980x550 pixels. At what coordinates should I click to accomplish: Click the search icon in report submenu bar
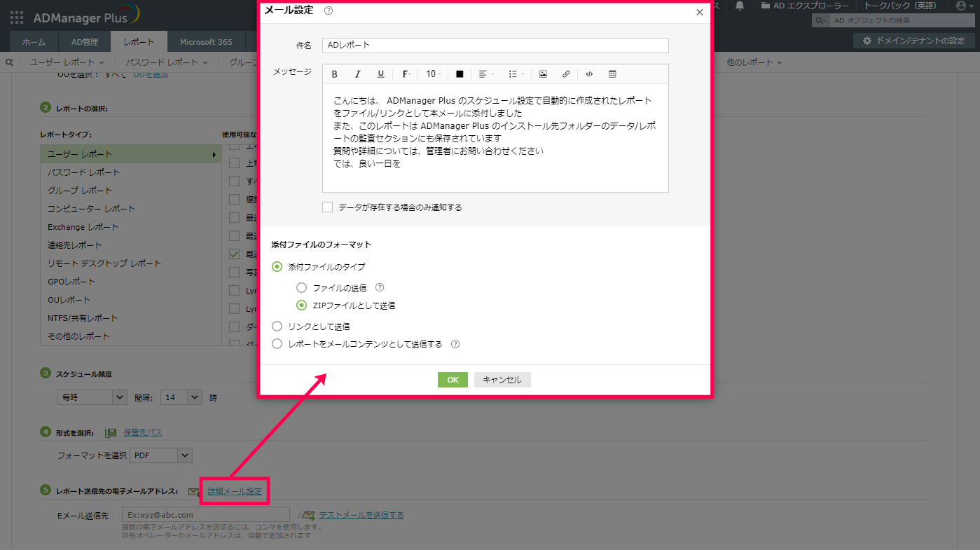10,62
